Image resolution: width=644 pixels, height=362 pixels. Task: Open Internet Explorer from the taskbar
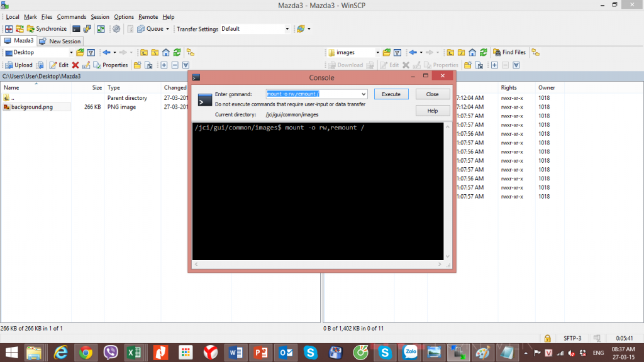(60, 353)
